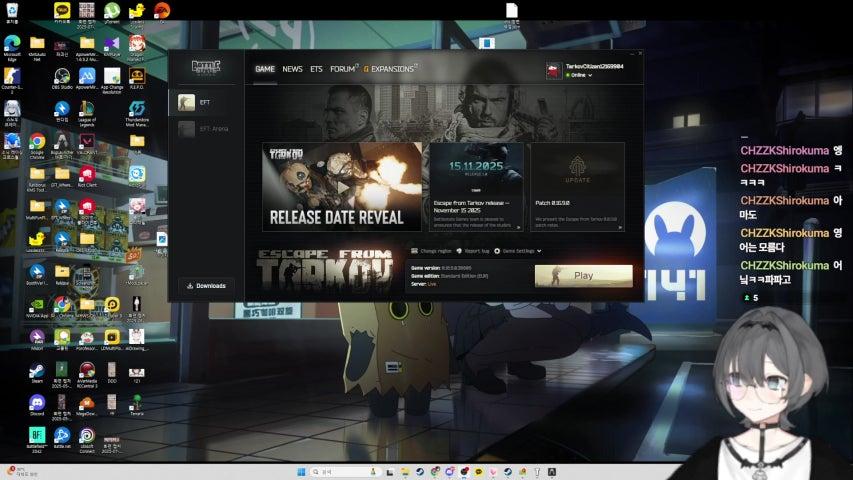853x480 pixels.
Task: Open the Downloads section in launcher sidebar
Action: point(206,286)
